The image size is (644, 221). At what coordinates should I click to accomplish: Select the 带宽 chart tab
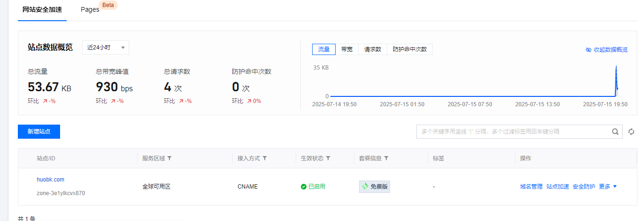pos(347,49)
